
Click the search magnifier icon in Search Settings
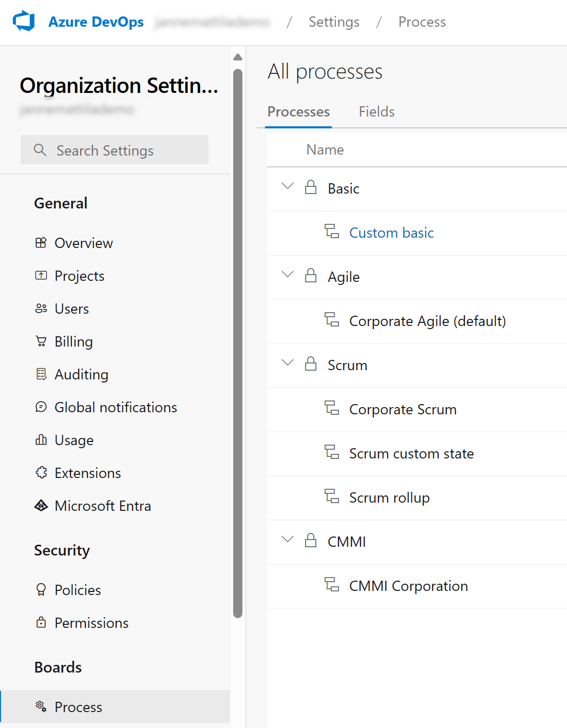pyautogui.click(x=40, y=150)
